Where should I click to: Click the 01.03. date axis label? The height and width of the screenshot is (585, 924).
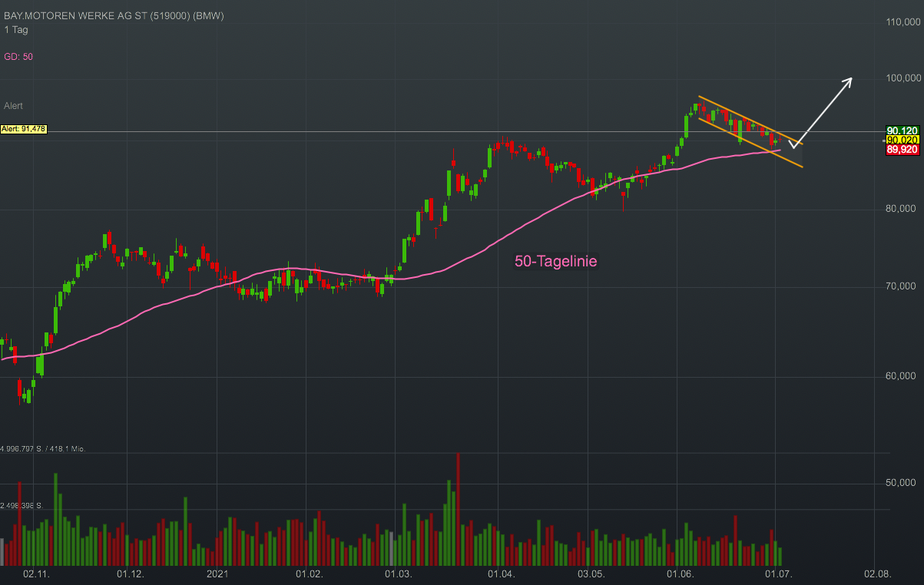click(399, 573)
